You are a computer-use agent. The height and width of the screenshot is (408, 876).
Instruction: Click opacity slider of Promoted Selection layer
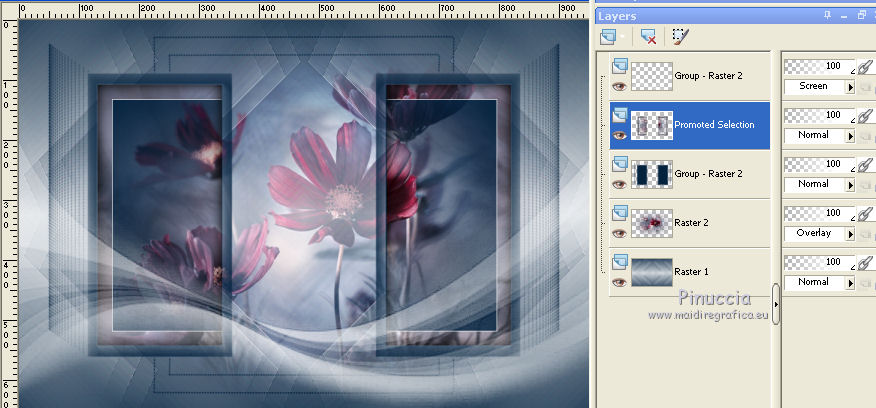coord(820,115)
